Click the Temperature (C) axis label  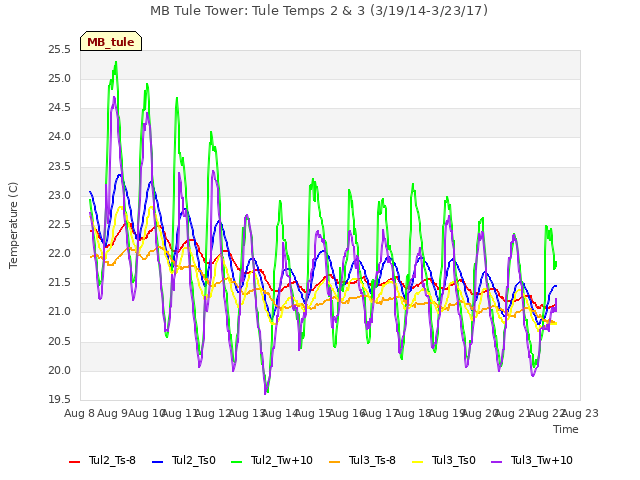pyautogui.click(x=13, y=225)
